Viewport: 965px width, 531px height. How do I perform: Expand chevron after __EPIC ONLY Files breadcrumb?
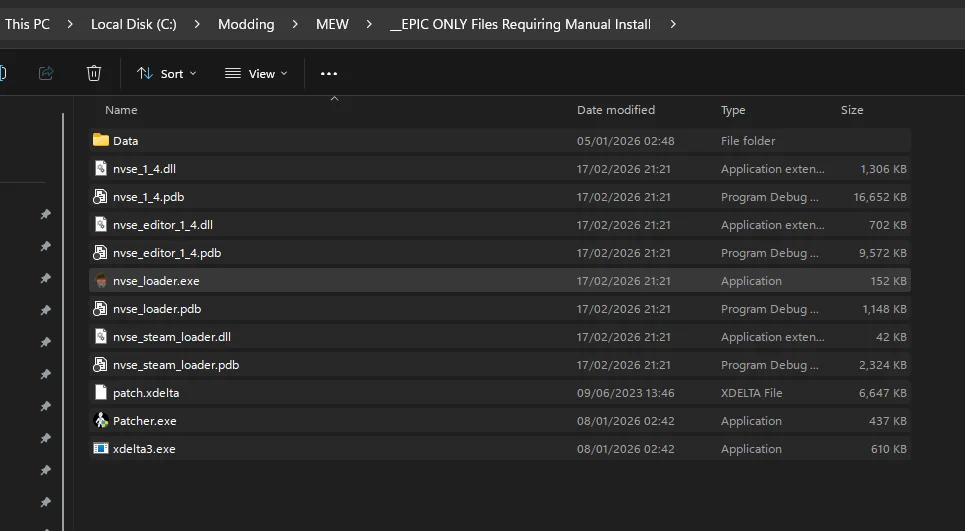(x=673, y=24)
